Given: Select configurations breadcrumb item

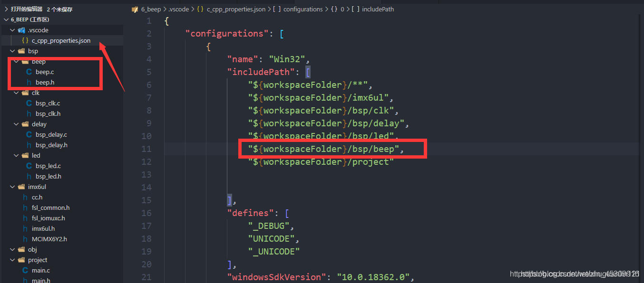Looking at the screenshot, I should (302, 9).
